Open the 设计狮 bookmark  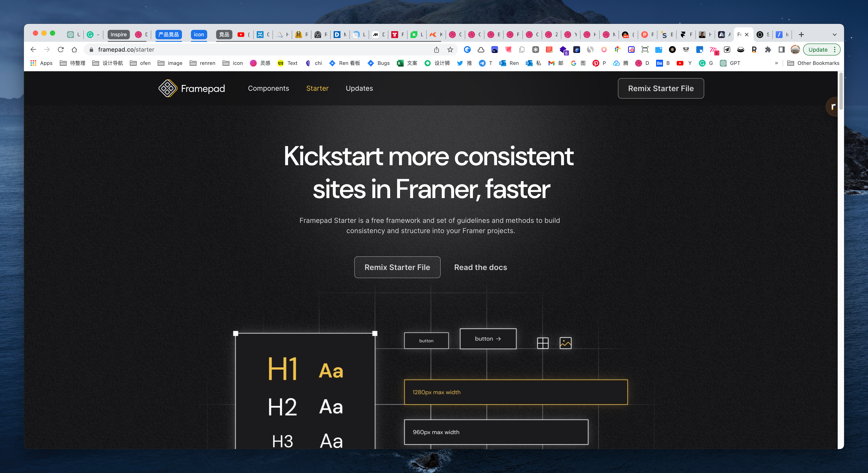point(437,63)
